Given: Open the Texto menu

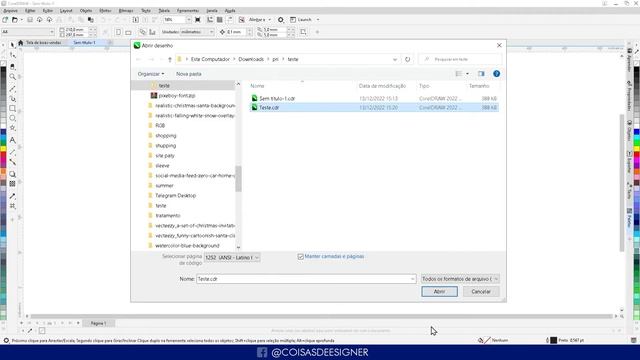Looking at the screenshot, I should click(x=146, y=11).
